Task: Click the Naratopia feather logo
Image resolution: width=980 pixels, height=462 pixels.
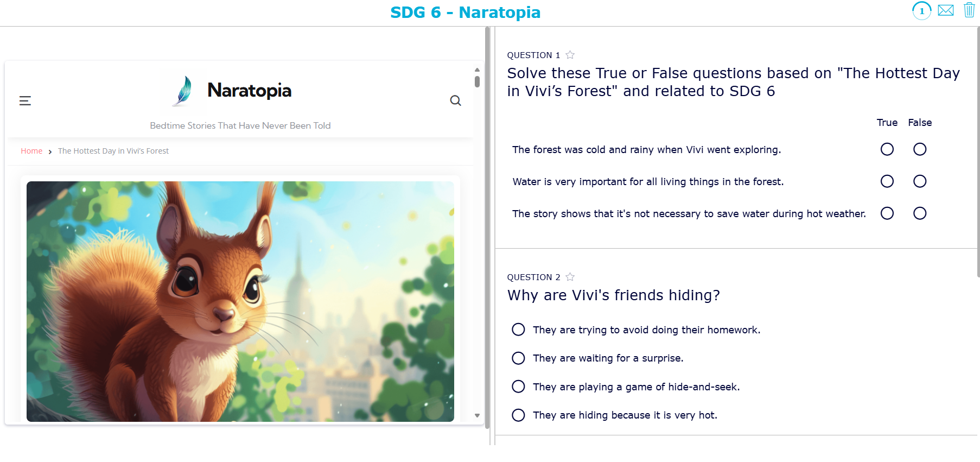Action: 184,90
